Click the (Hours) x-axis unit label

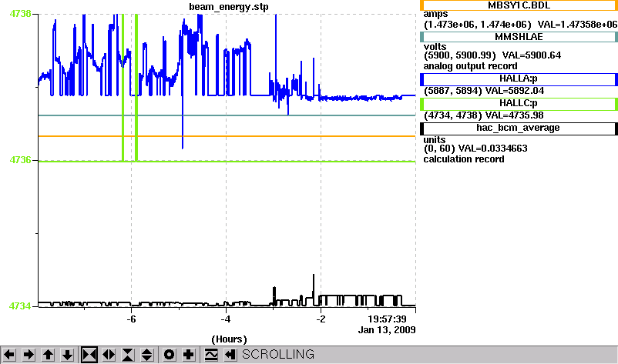click(x=229, y=339)
